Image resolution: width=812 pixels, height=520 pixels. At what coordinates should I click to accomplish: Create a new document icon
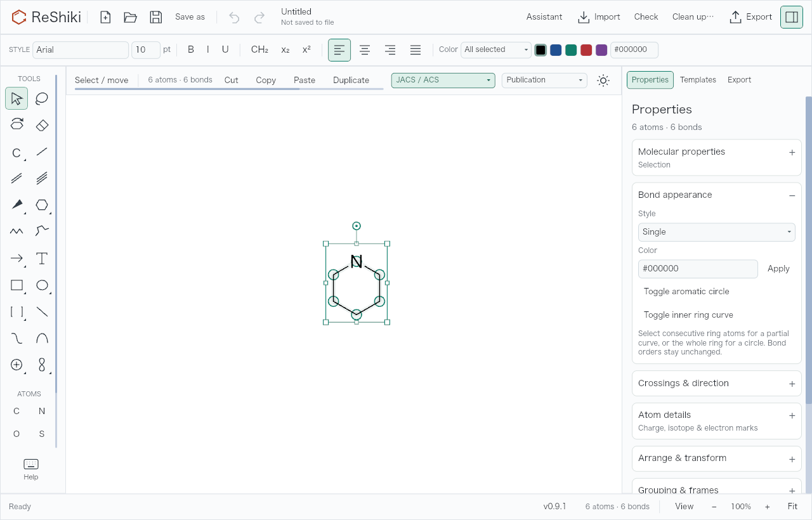[105, 17]
